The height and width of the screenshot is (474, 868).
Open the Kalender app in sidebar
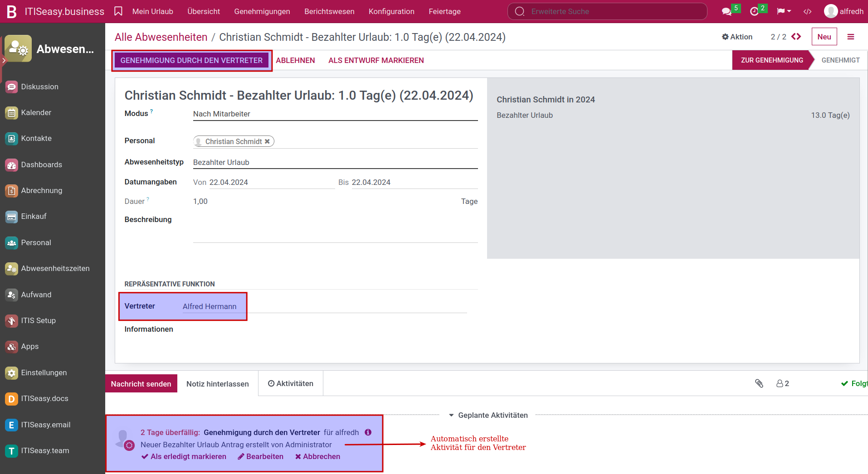pos(36,112)
